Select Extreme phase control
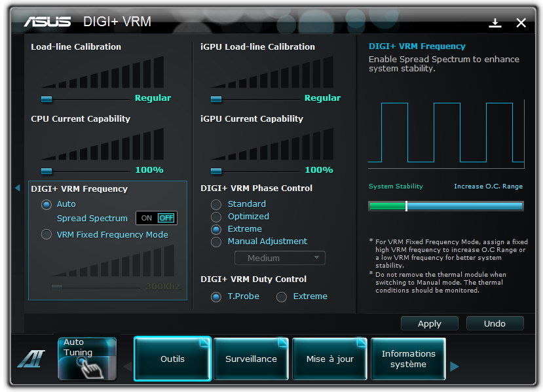The height and width of the screenshot is (392, 543). tap(216, 229)
